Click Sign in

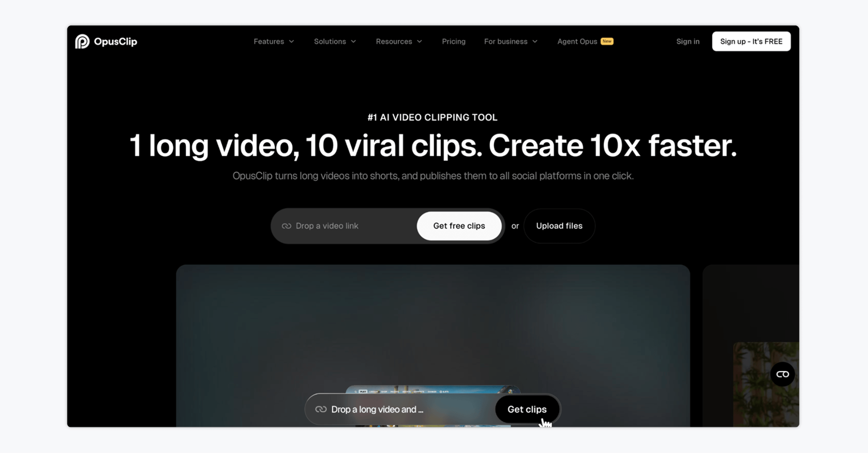(x=688, y=42)
